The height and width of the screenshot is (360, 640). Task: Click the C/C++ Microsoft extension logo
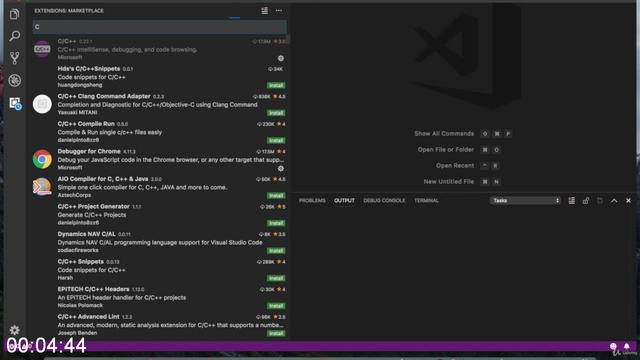(42, 49)
